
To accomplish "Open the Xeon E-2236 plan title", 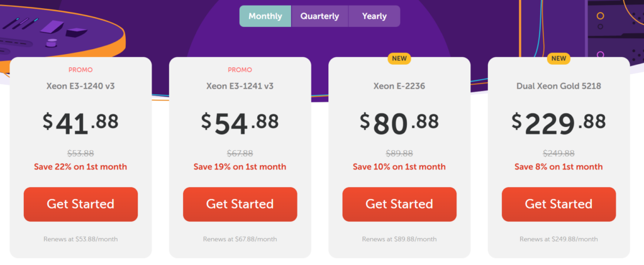I will 399,86.
